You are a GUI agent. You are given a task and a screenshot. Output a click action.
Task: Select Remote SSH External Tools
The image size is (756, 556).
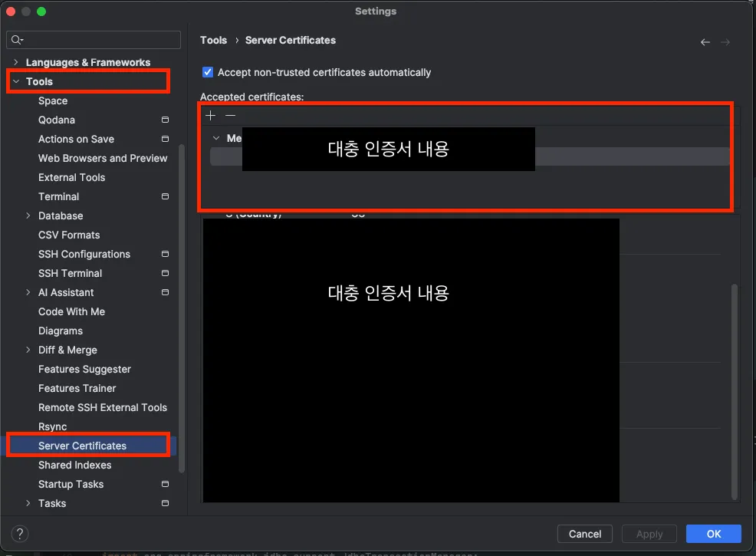coord(103,407)
